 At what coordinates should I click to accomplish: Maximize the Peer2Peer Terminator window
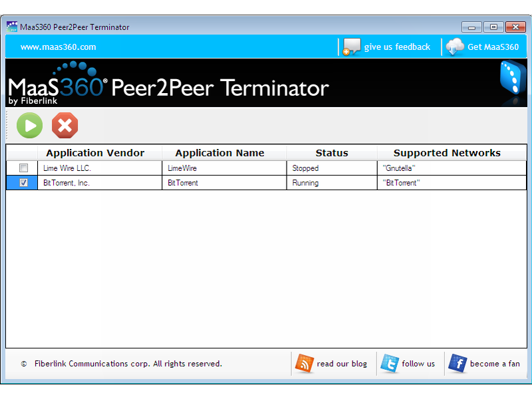click(x=493, y=27)
